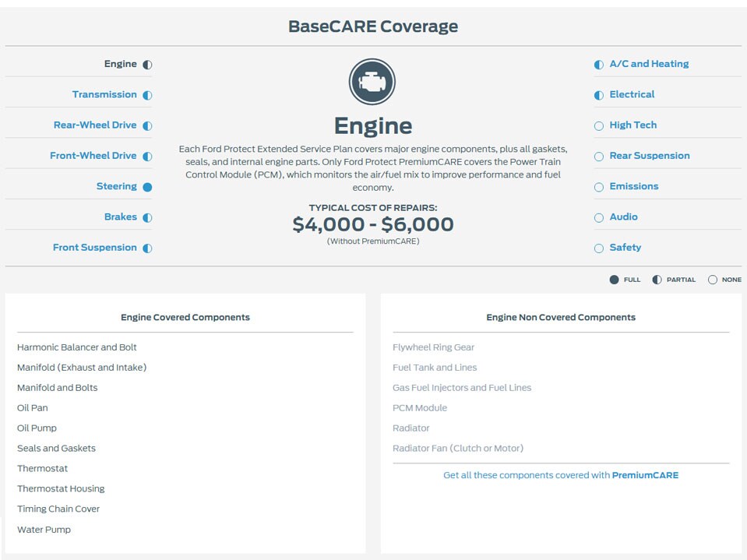747x560 pixels.
Task: Click the coverage icon beside Front-Wheel Drive
Action: click(148, 157)
